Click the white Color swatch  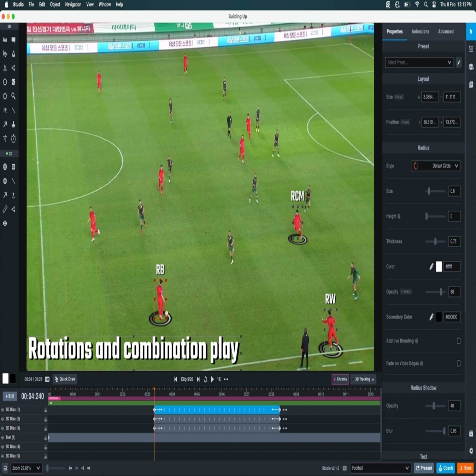click(439, 267)
